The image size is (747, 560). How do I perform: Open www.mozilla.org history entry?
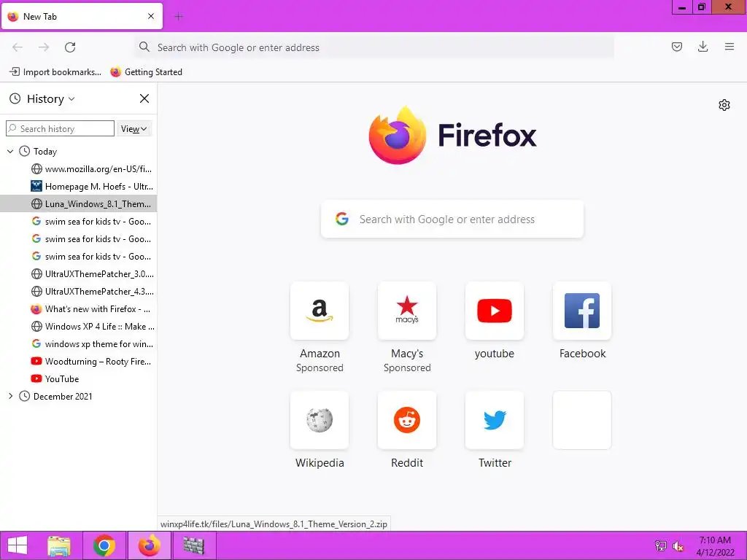point(79,169)
